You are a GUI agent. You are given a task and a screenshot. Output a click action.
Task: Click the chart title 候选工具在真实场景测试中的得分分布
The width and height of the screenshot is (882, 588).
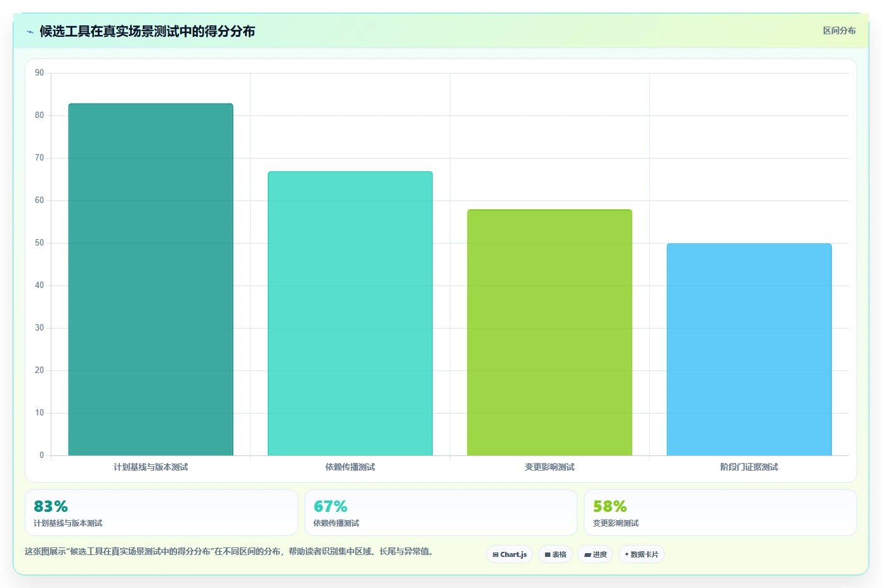(147, 31)
